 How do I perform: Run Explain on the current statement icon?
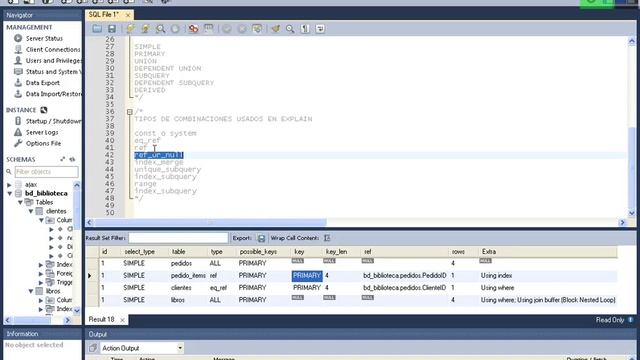pyautogui.click(x=160, y=29)
